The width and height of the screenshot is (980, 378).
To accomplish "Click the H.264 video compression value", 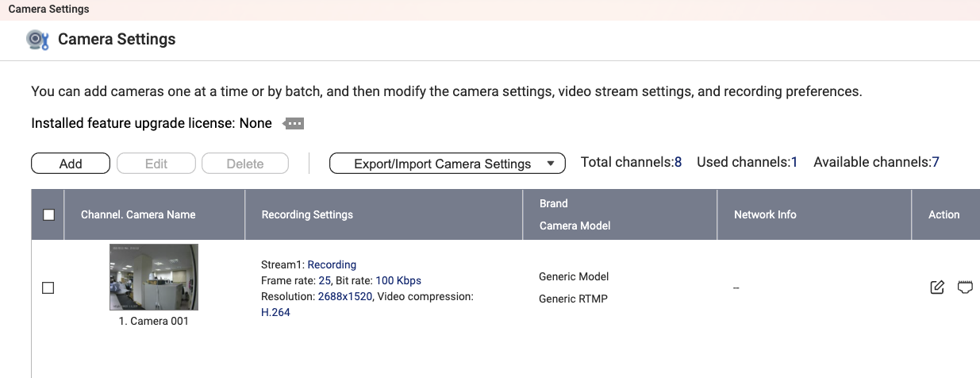I will (275, 312).
